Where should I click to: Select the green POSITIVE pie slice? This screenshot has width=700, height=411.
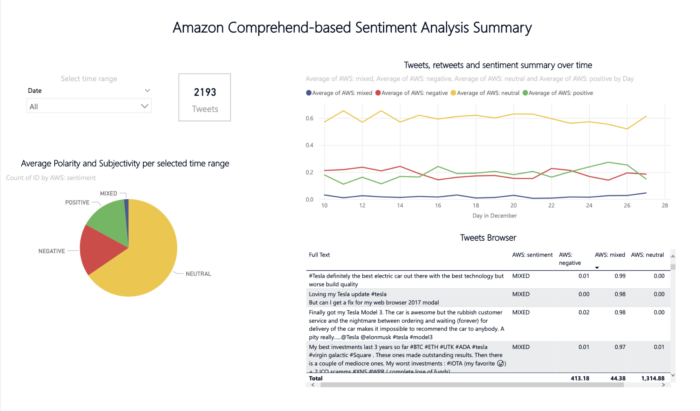click(x=104, y=218)
